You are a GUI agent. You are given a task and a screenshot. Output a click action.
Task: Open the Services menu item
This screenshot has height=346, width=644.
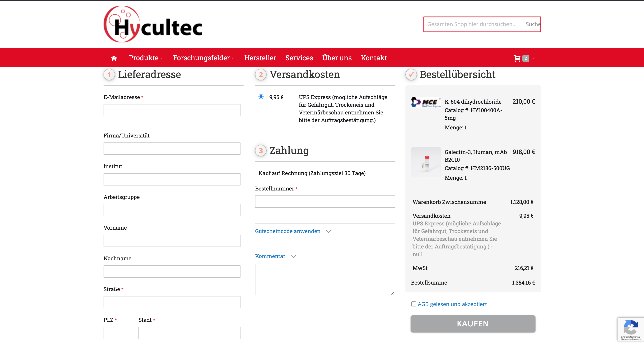[x=299, y=58]
